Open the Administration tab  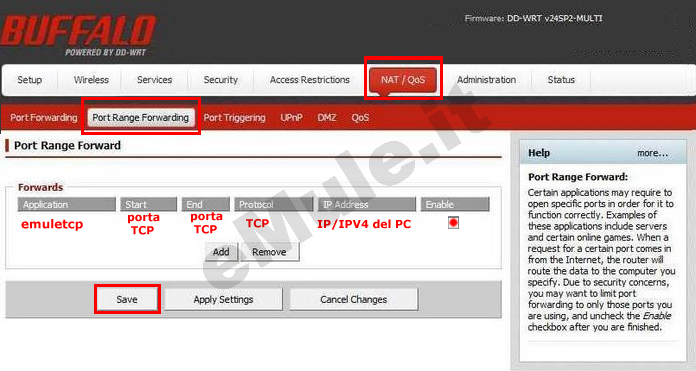(486, 80)
